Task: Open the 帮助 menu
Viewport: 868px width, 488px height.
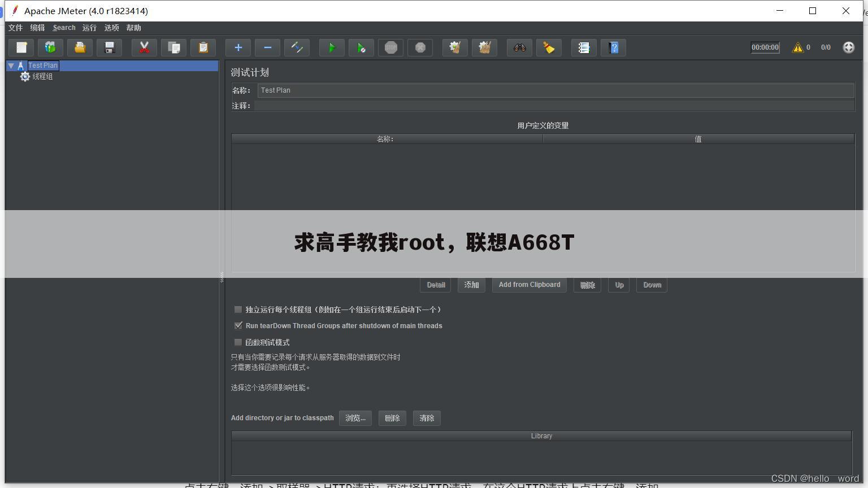Action: pos(133,28)
